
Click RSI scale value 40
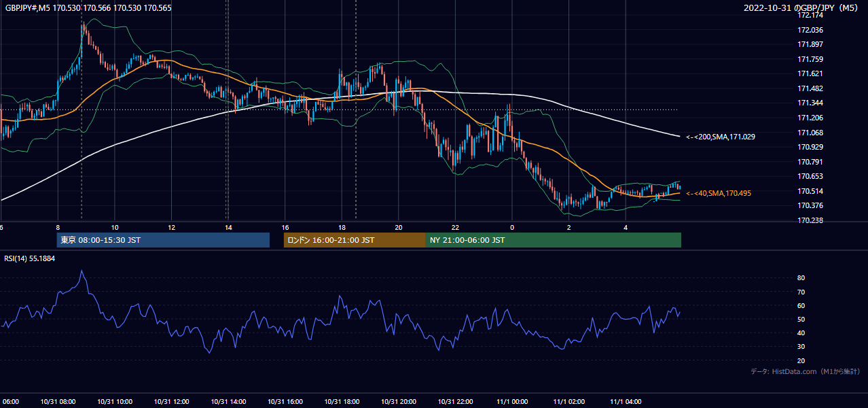tap(801, 333)
